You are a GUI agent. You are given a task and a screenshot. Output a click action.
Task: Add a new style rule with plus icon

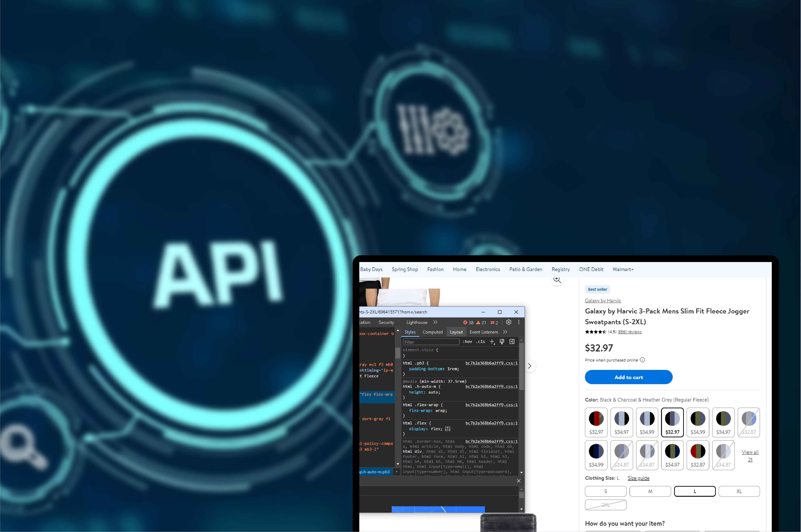492,342
